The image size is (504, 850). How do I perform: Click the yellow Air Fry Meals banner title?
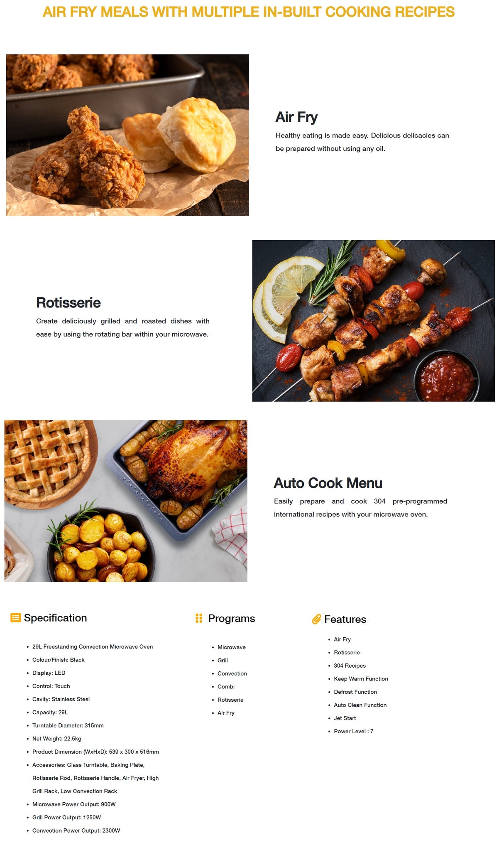[249, 12]
